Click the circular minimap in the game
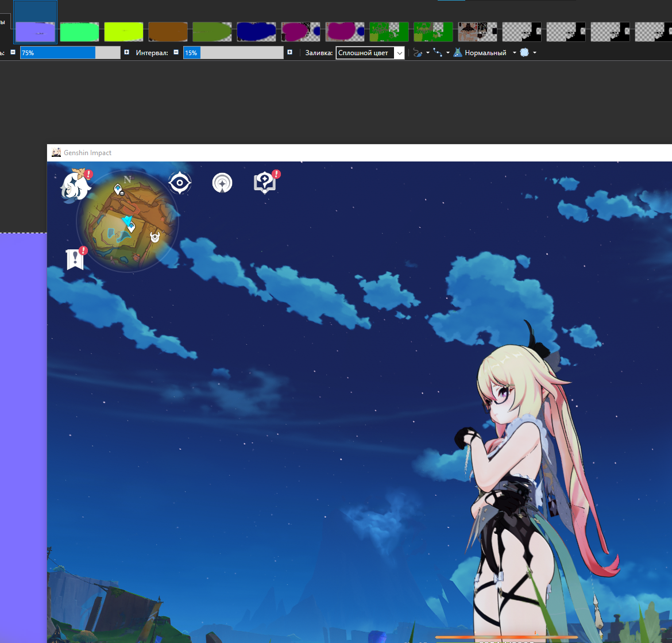 coord(128,221)
